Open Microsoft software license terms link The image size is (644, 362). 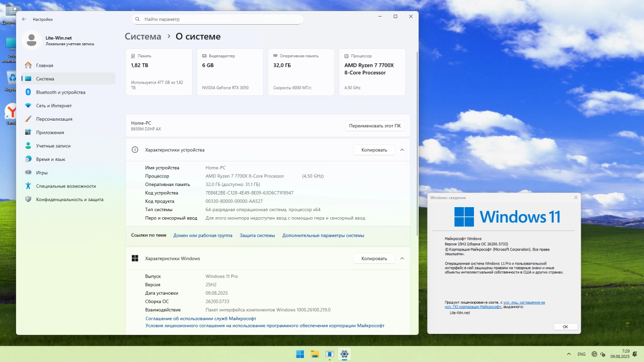tap(265, 325)
